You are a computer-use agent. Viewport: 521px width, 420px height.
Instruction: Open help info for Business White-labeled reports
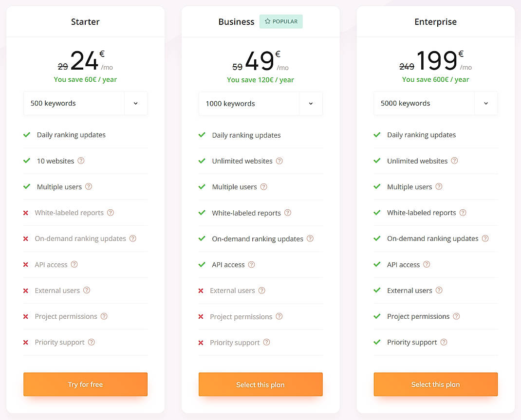287,213
